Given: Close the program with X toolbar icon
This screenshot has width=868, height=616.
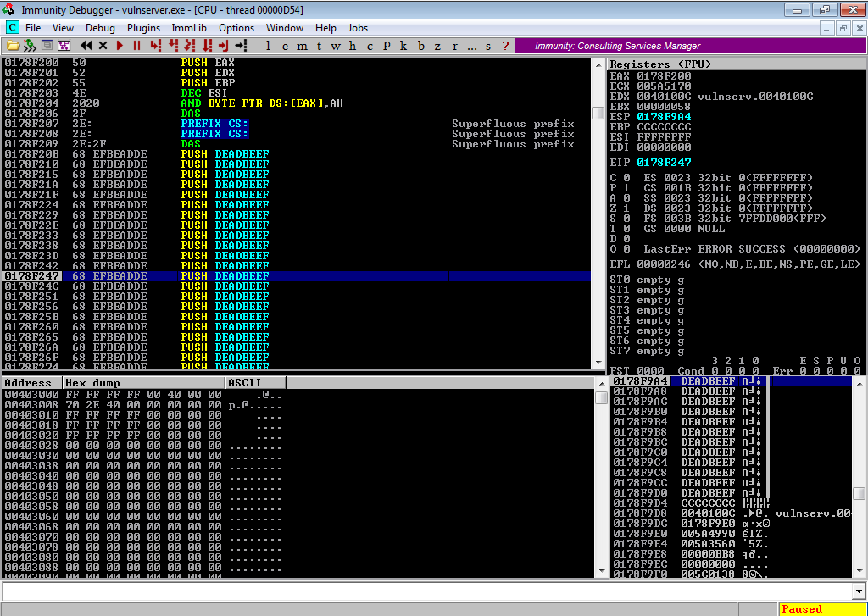Looking at the screenshot, I should tap(103, 46).
